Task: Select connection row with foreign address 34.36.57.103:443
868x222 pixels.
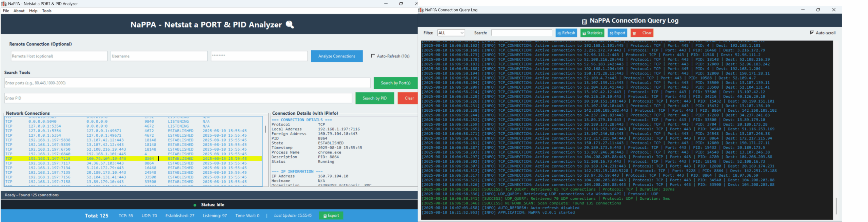Action: [x=133, y=163]
